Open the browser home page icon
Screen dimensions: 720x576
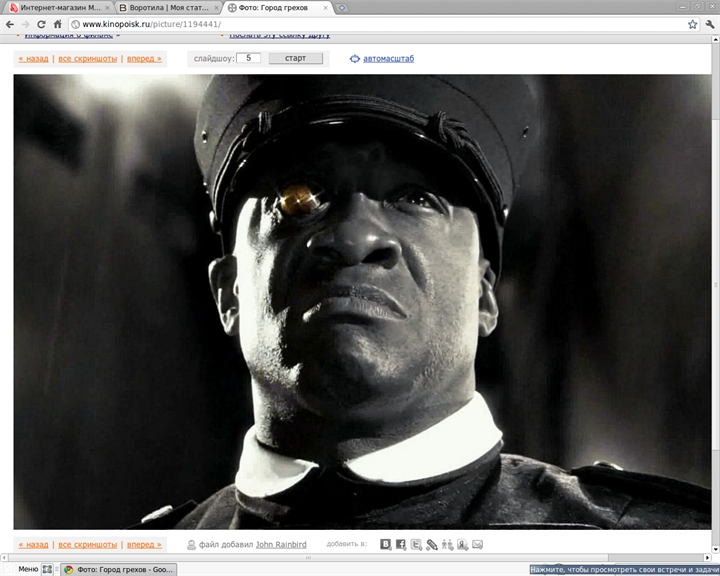(x=57, y=24)
